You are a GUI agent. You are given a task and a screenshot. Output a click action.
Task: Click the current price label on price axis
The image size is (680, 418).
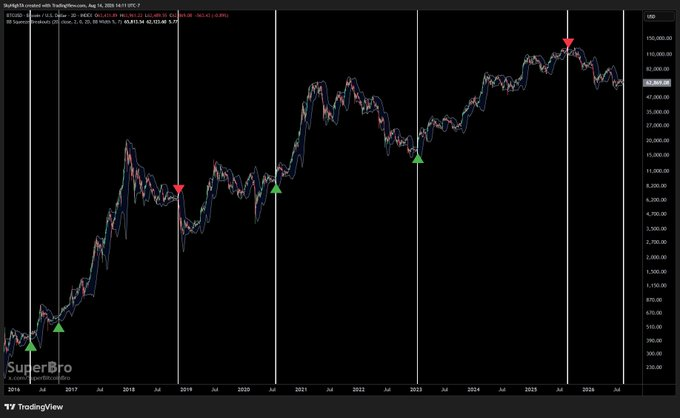click(x=657, y=82)
